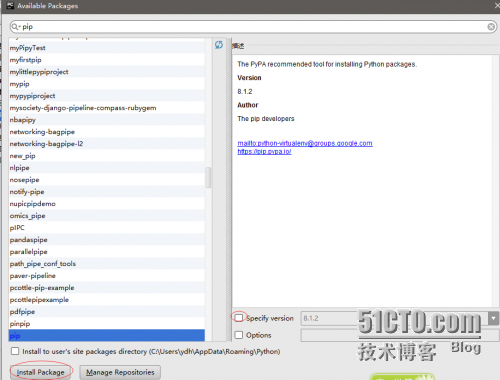
Task: Open the version dropdown arrow
Action: coord(493,318)
